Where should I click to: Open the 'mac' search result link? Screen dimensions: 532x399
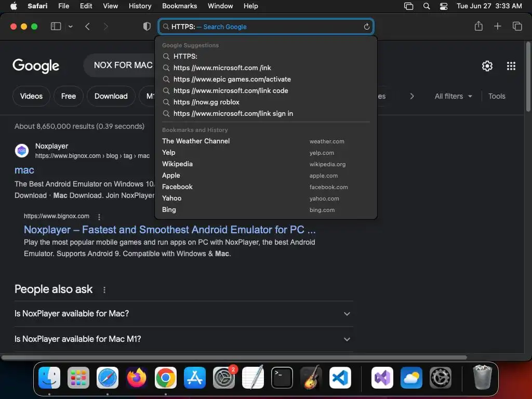coord(24,170)
